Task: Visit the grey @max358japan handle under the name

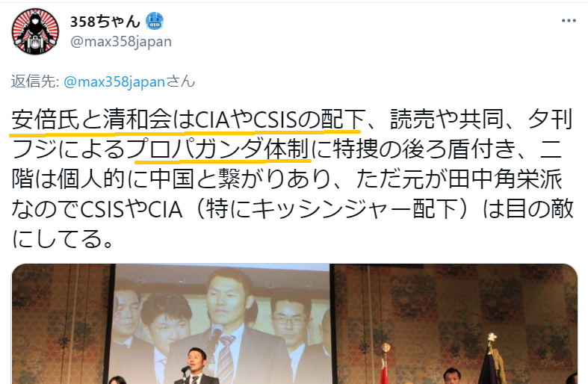Action: (x=121, y=42)
